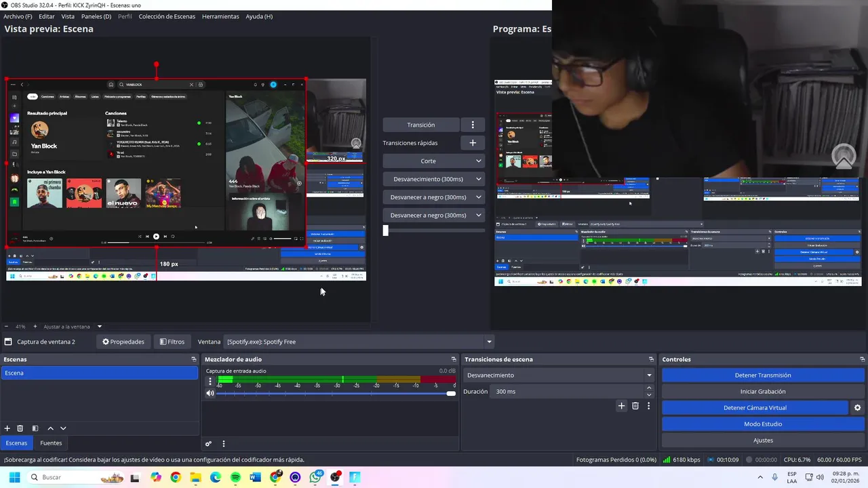This screenshot has height=488, width=868.
Task: Open Editar menu
Action: point(47,16)
